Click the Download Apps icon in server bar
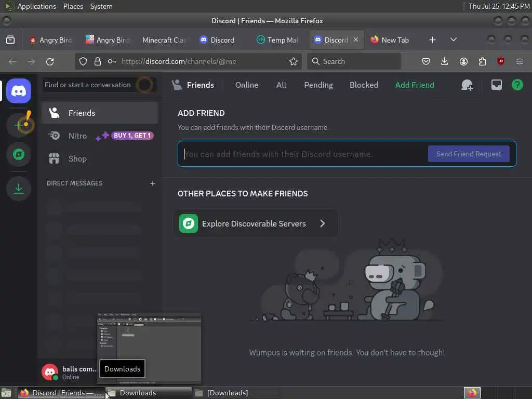 [19, 189]
